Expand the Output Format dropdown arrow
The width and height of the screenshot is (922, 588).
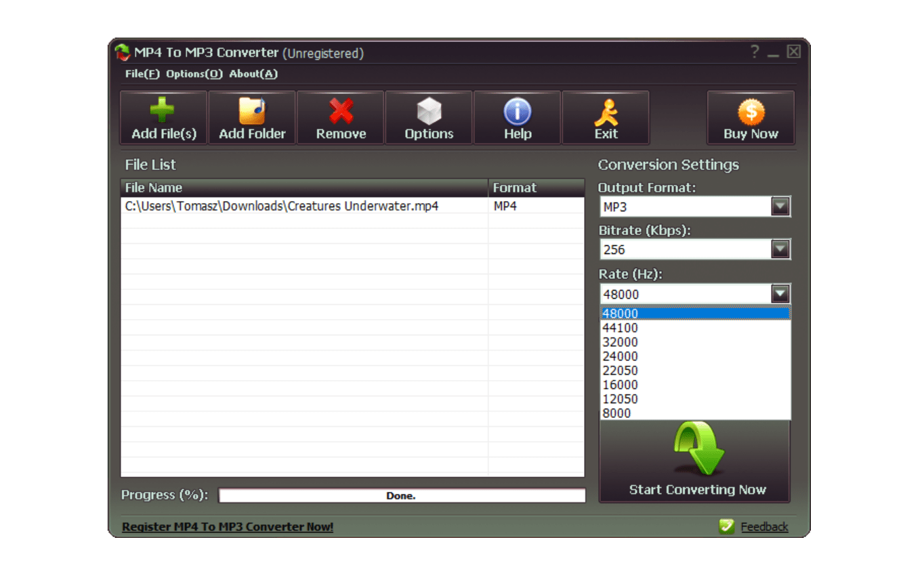(780, 207)
